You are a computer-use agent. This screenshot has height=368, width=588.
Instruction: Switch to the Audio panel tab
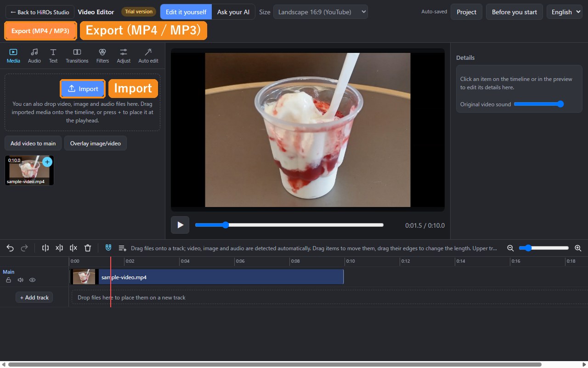[x=34, y=56]
